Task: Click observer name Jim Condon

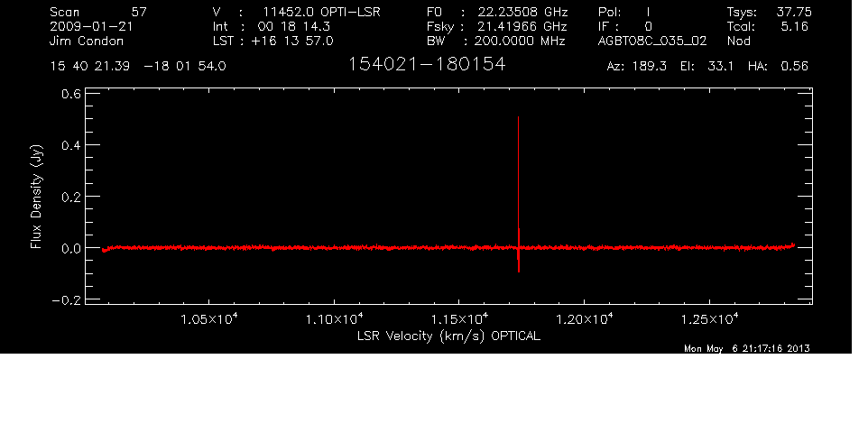Action: coord(87,41)
